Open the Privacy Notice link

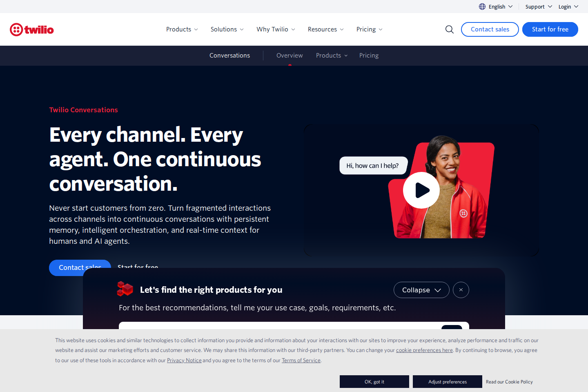(184, 361)
